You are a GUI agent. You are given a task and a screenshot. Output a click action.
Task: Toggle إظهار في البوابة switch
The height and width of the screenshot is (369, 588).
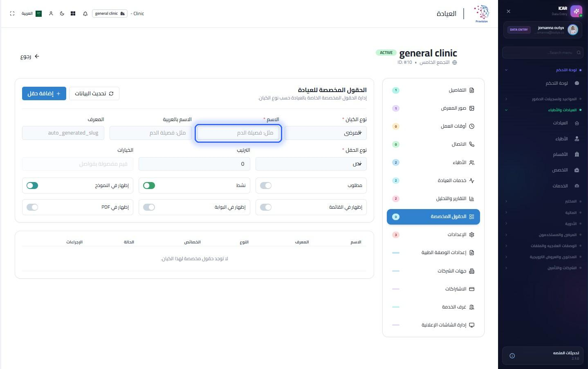(149, 207)
